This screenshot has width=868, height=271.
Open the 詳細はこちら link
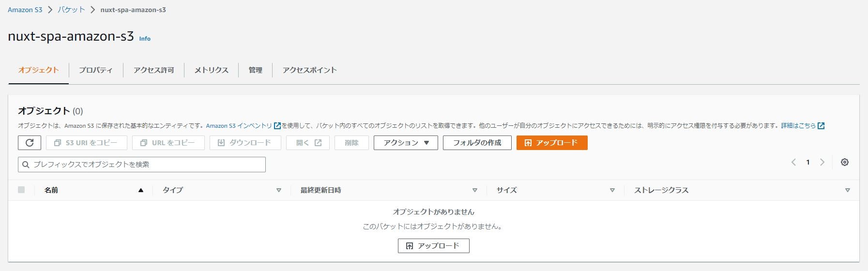click(798, 126)
